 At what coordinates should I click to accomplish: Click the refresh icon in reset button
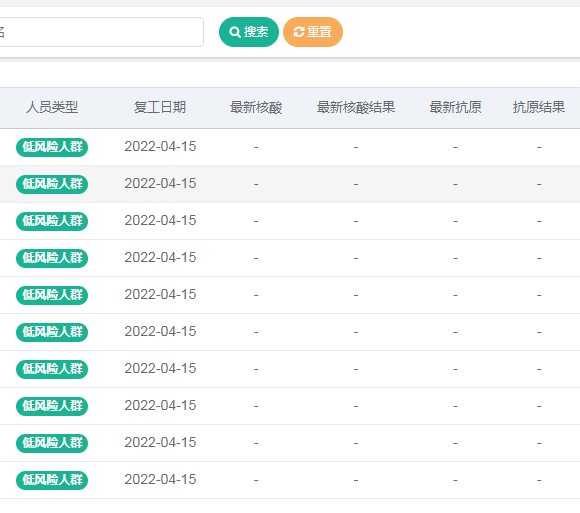pos(299,32)
